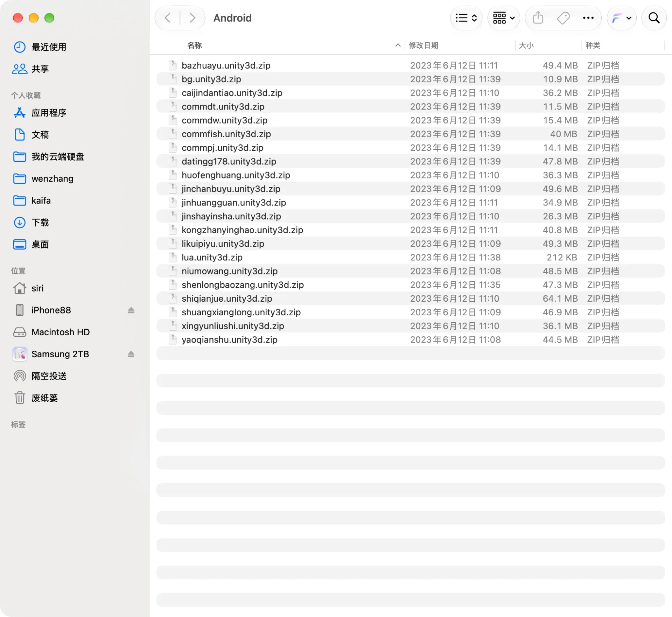Viewport: 672px width, 617px height.
Task: Select datingg178.unity3d.zip file
Action: (x=411, y=161)
